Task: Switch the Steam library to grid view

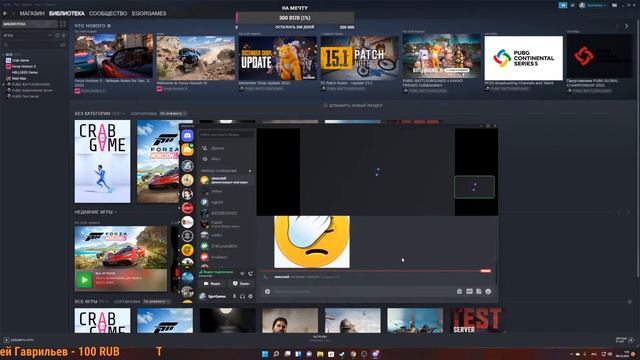Action: [63, 24]
